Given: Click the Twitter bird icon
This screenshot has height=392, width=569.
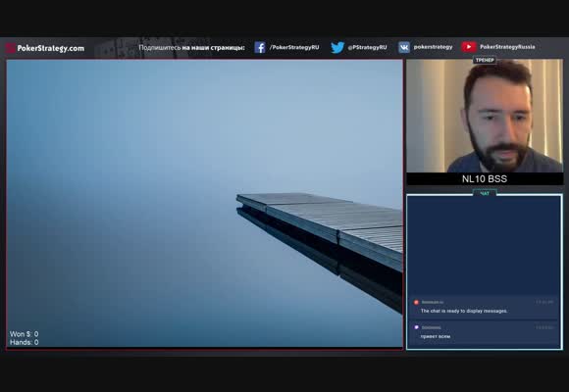Looking at the screenshot, I should (x=337, y=47).
